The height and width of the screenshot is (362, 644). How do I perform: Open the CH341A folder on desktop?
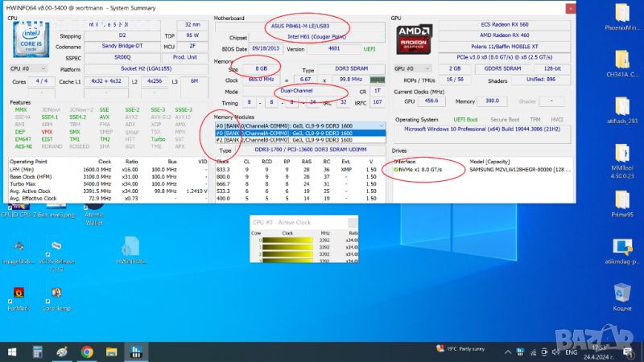click(x=622, y=64)
